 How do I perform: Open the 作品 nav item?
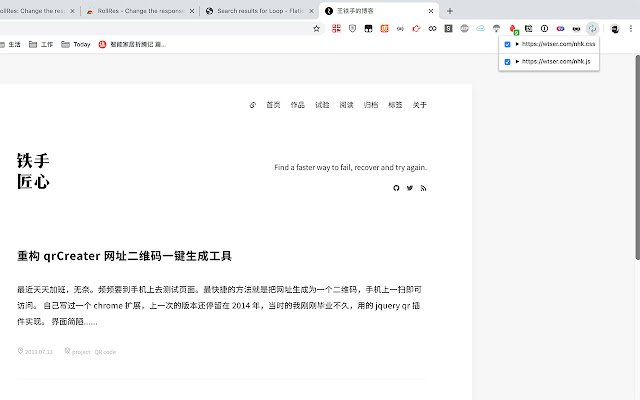[298, 105]
